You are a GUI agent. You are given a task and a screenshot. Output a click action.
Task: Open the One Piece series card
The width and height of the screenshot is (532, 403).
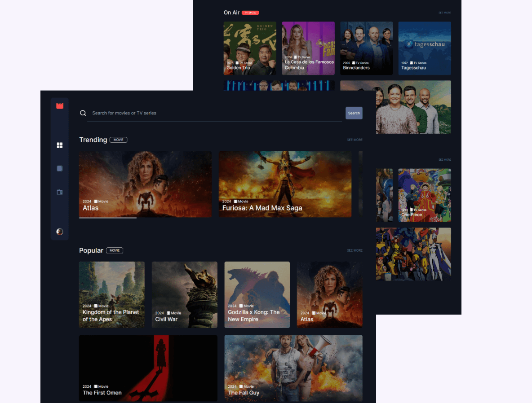point(425,195)
